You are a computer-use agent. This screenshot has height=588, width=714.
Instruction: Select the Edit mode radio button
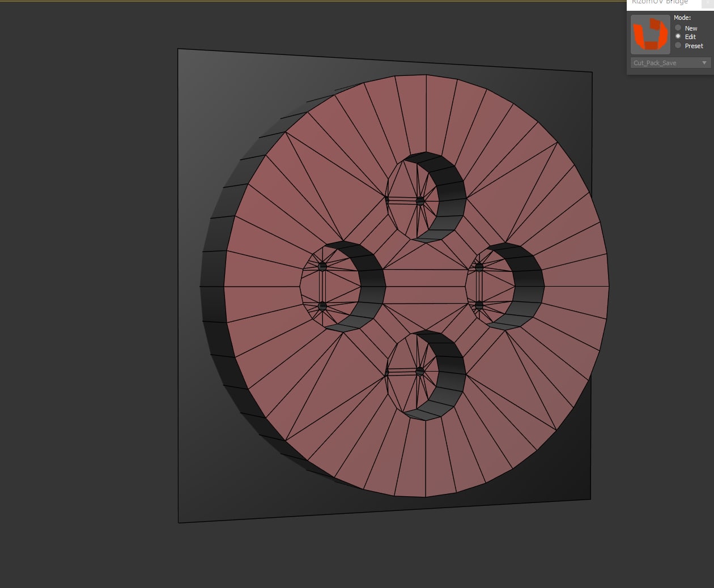click(678, 36)
